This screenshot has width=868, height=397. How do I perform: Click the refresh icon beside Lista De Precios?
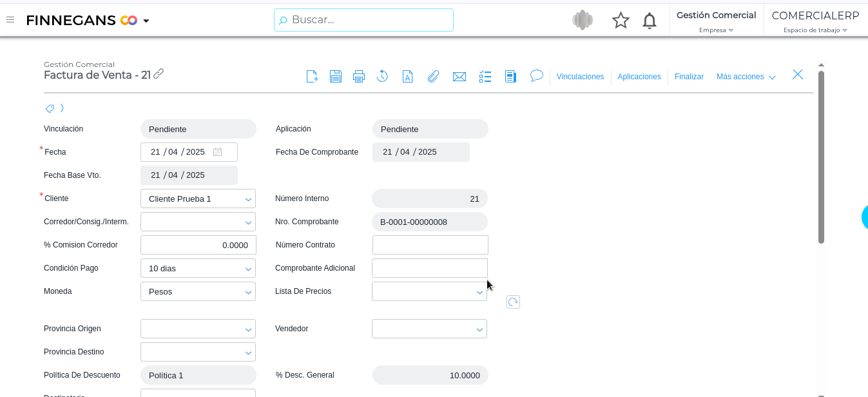513,302
